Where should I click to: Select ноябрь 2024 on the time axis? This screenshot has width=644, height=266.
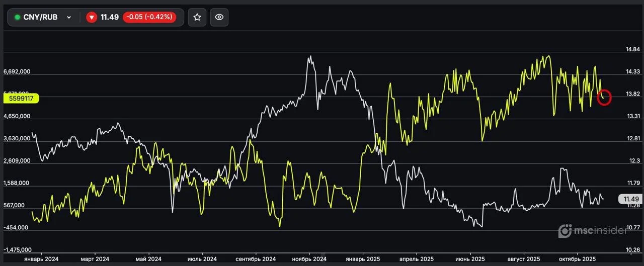[309, 259]
